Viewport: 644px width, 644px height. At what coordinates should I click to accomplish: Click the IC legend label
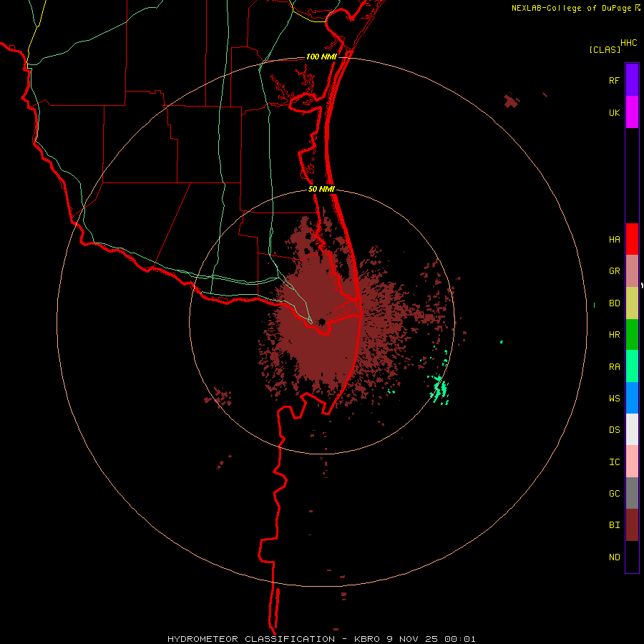[614, 462]
